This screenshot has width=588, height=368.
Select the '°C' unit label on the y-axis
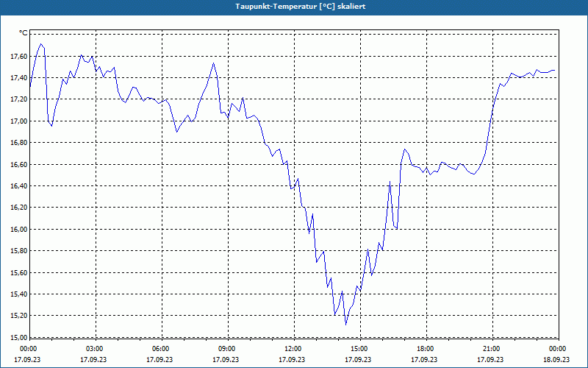pyautogui.click(x=24, y=33)
